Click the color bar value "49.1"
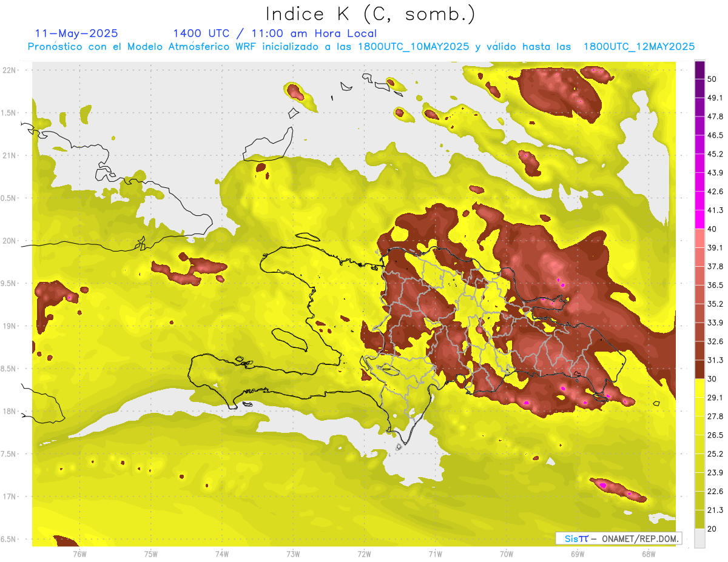This screenshot has height=562, width=728. pos(715,98)
